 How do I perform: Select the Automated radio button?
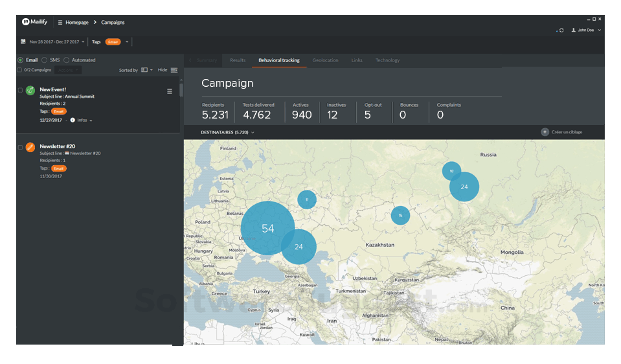pyautogui.click(x=67, y=60)
